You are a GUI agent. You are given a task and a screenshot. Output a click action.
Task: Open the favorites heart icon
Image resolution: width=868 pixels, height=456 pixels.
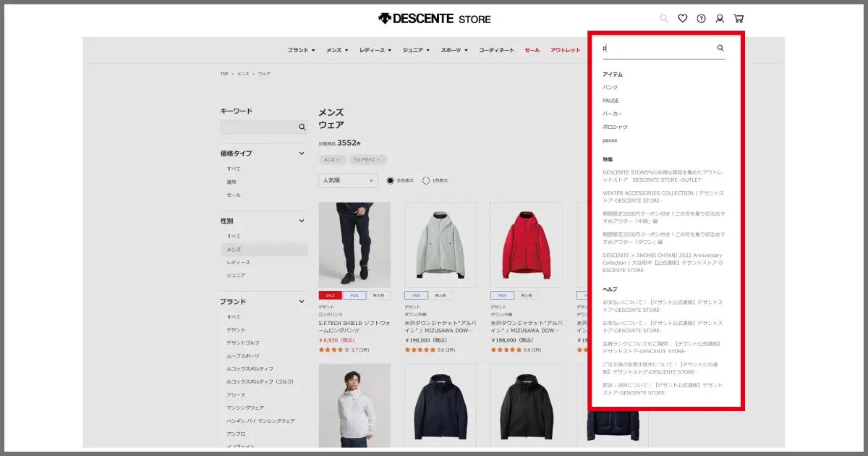[x=683, y=19]
